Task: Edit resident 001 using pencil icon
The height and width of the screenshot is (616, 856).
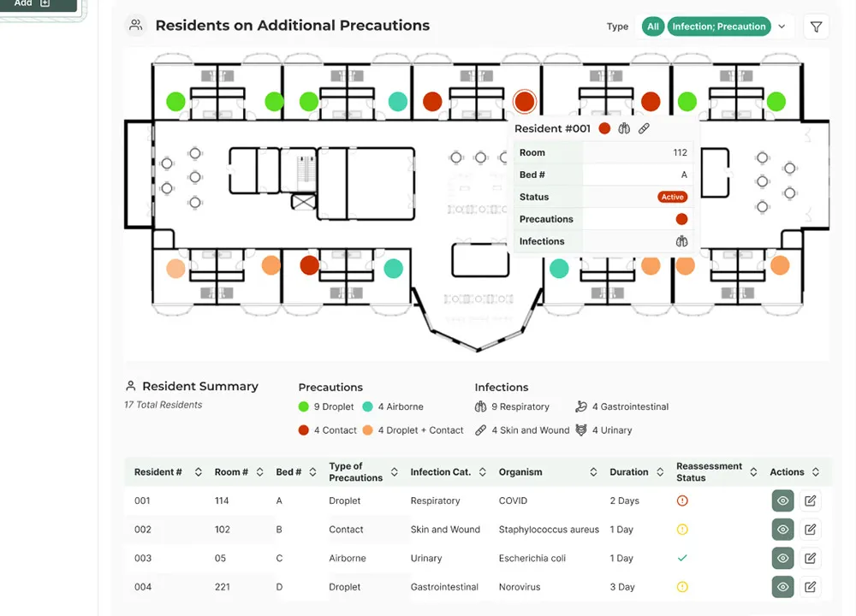Action: (x=810, y=501)
